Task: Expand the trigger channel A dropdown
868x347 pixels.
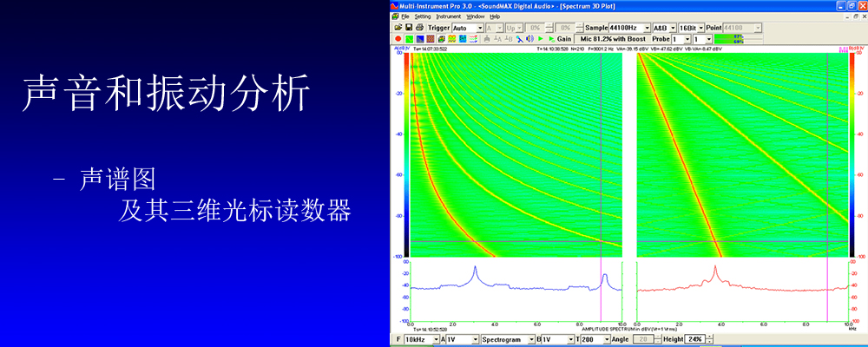Action: [x=499, y=28]
